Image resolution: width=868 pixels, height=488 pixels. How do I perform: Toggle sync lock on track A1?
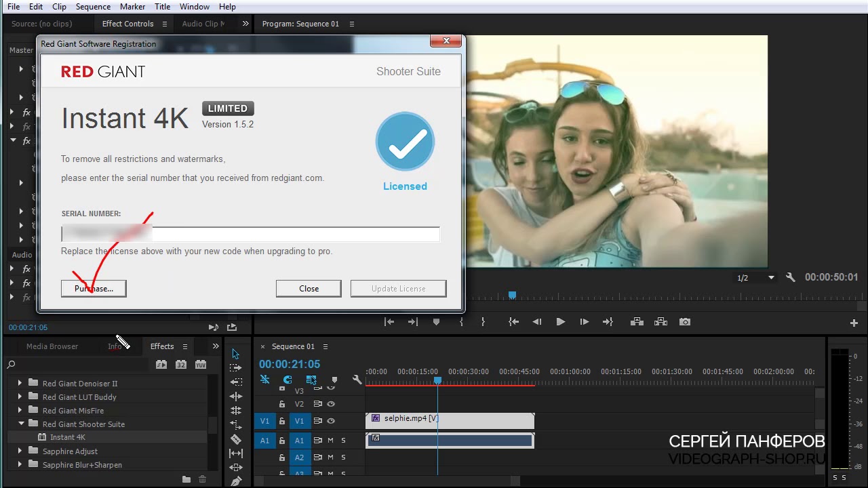pos(317,441)
